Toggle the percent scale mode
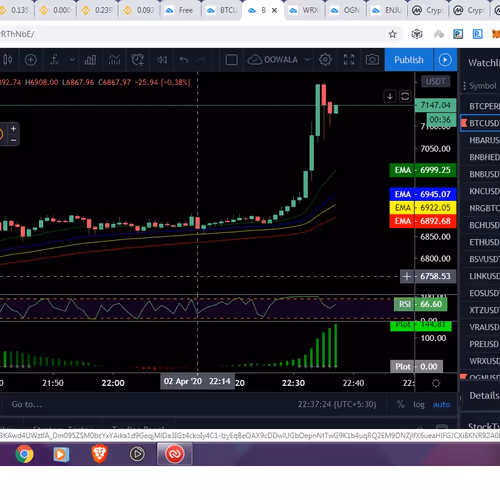Viewport: 500px width, 500px height. click(400, 405)
